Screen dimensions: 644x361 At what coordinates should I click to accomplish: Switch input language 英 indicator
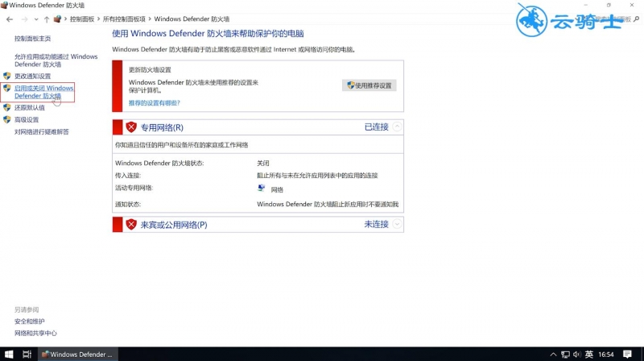point(589,354)
